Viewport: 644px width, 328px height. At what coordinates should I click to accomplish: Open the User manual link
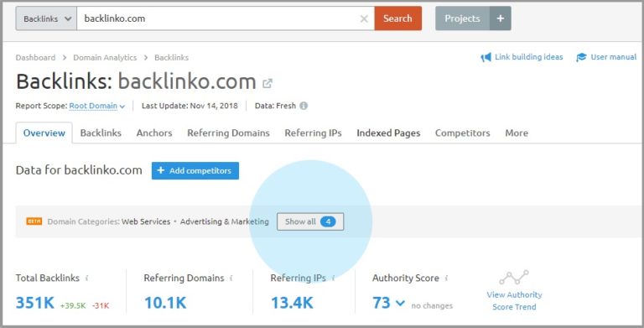614,57
